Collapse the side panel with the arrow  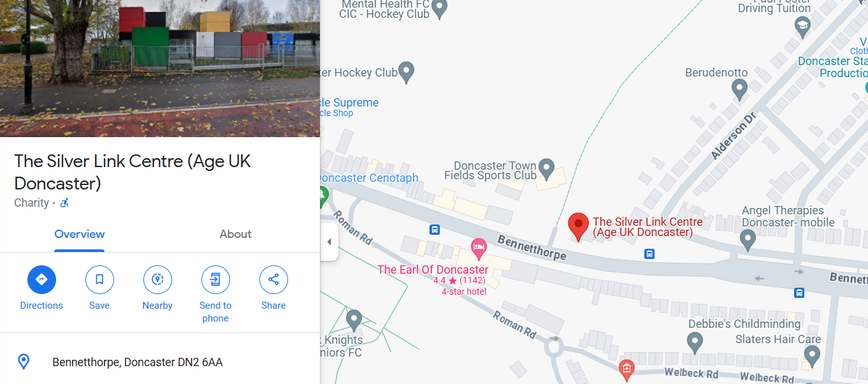[329, 242]
